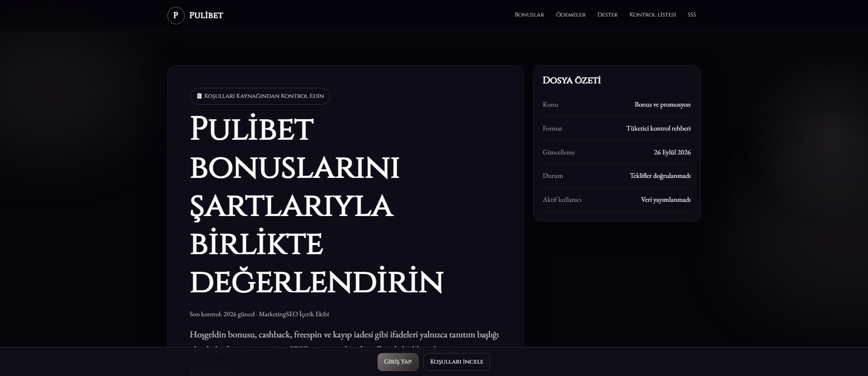Click the 'Konu' label

point(550,105)
